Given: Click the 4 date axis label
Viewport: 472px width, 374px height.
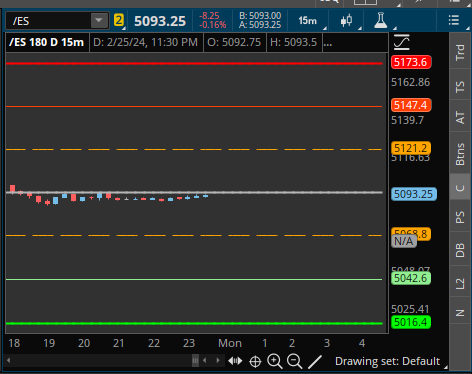Looking at the screenshot, I should [362, 343].
